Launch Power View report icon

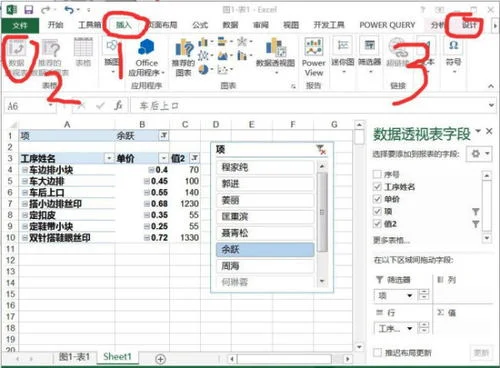[x=313, y=47]
